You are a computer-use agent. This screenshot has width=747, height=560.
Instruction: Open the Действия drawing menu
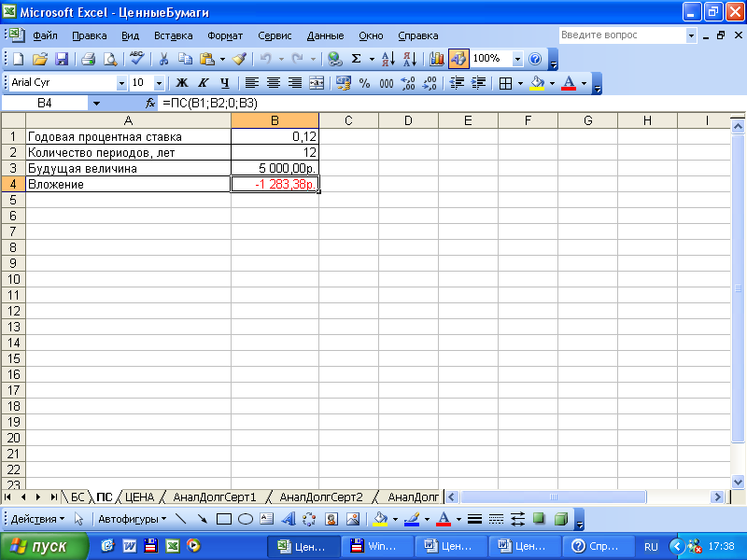click(x=37, y=519)
